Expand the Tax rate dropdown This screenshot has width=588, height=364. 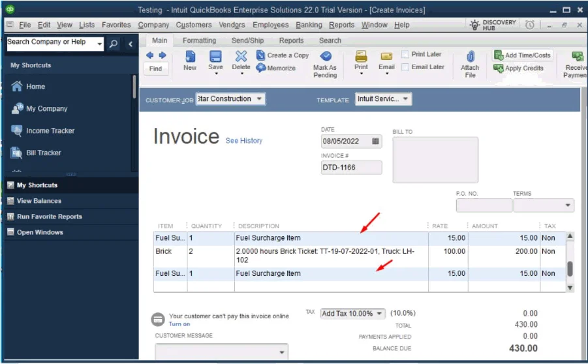[x=380, y=314]
